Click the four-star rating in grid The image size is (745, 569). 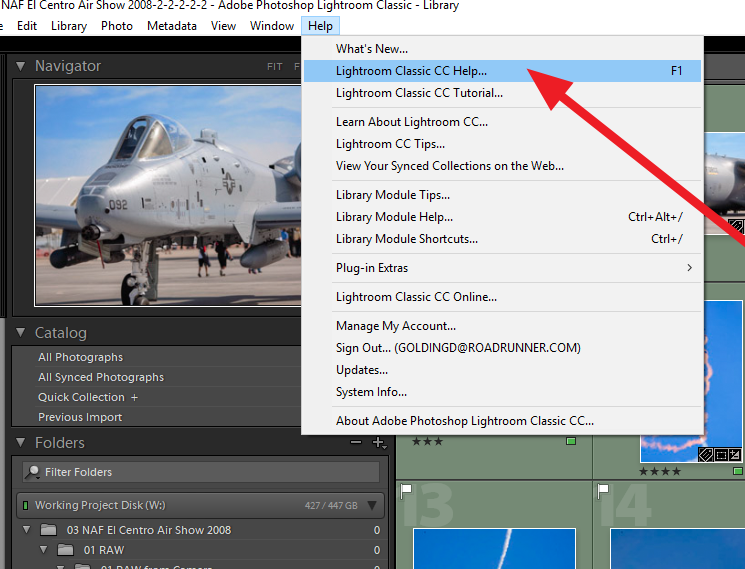click(x=660, y=471)
